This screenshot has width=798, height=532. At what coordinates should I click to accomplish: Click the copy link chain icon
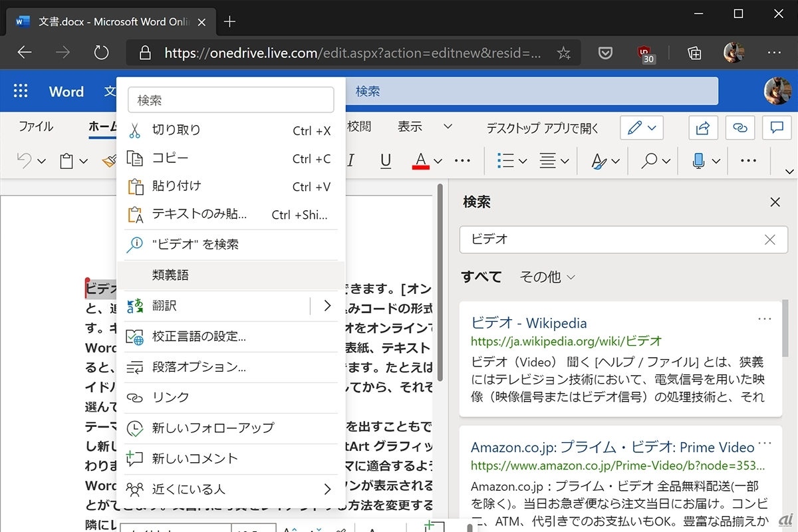(x=739, y=128)
